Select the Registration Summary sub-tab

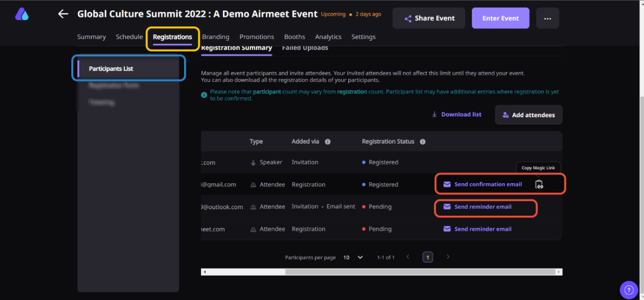[236, 48]
